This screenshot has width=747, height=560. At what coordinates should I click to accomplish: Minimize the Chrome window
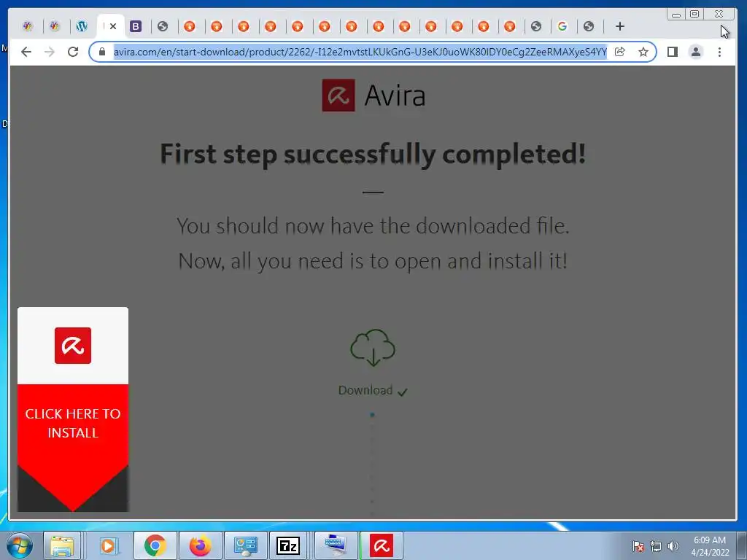[676, 14]
